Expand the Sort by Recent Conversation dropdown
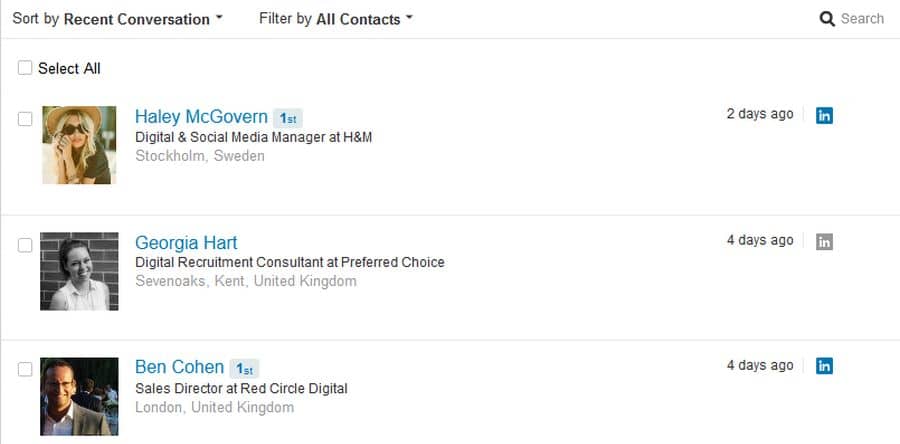900x444 pixels. [x=118, y=19]
